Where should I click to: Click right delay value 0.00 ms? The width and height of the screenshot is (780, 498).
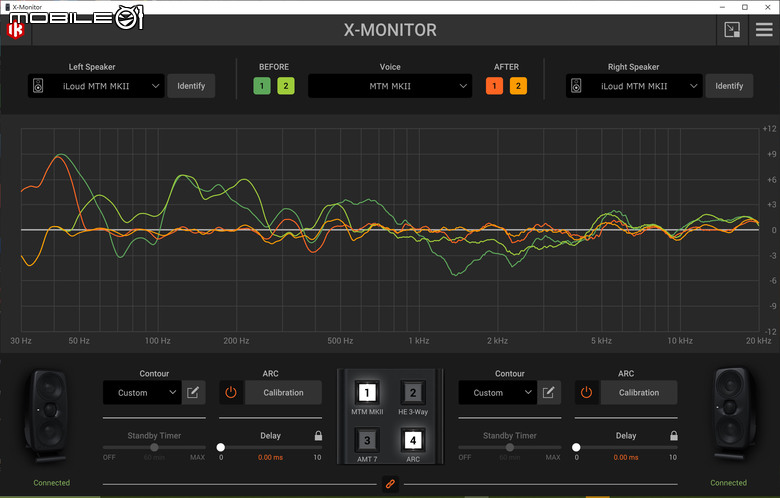(x=626, y=457)
